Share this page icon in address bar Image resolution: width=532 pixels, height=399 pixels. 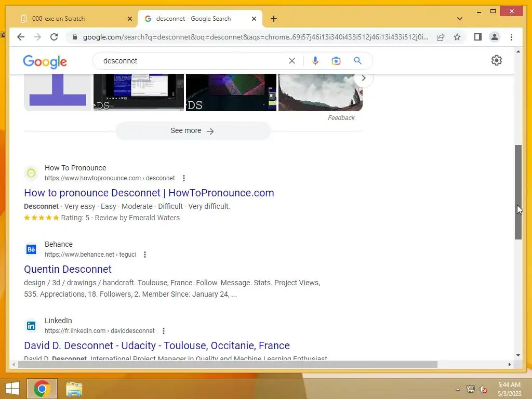441,37
